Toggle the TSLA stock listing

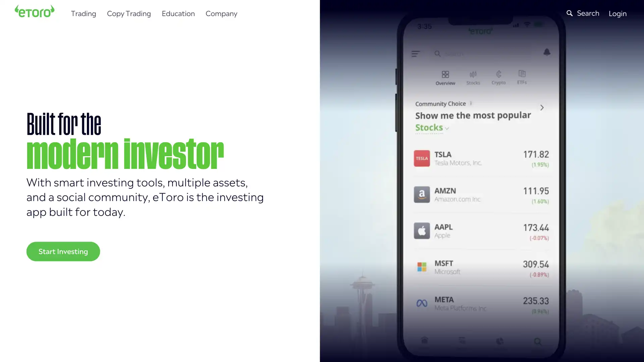[x=480, y=158]
